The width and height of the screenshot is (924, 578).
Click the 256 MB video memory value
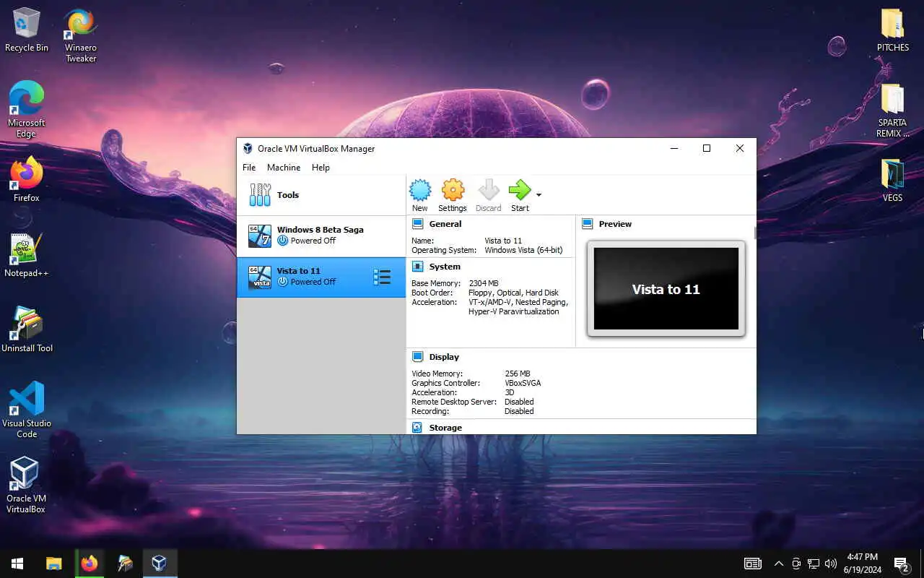click(518, 374)
